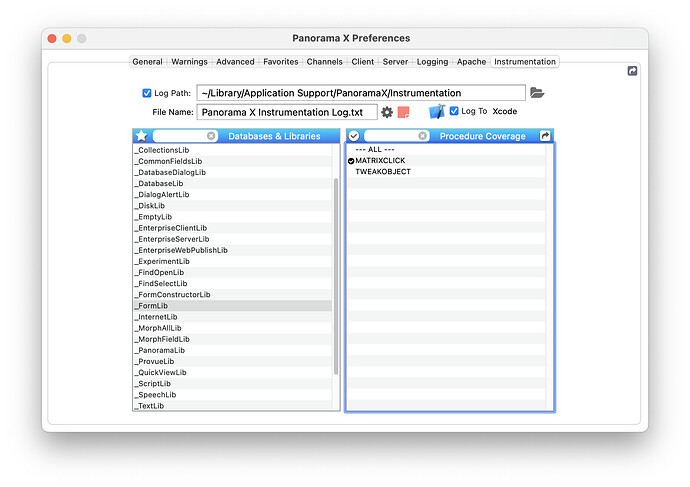
Task: Select _ProvueLib library
Action: [233, 361]
